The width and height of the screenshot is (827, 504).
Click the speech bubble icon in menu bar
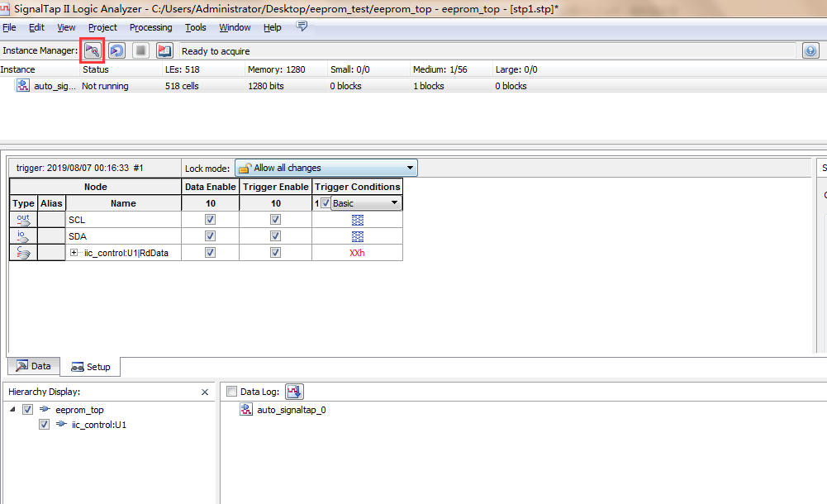click(302, 26)
